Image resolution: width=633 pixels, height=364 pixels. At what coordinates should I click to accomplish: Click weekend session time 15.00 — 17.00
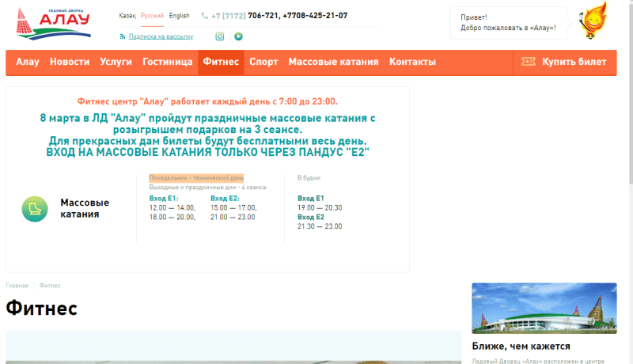tap(233, 208)
